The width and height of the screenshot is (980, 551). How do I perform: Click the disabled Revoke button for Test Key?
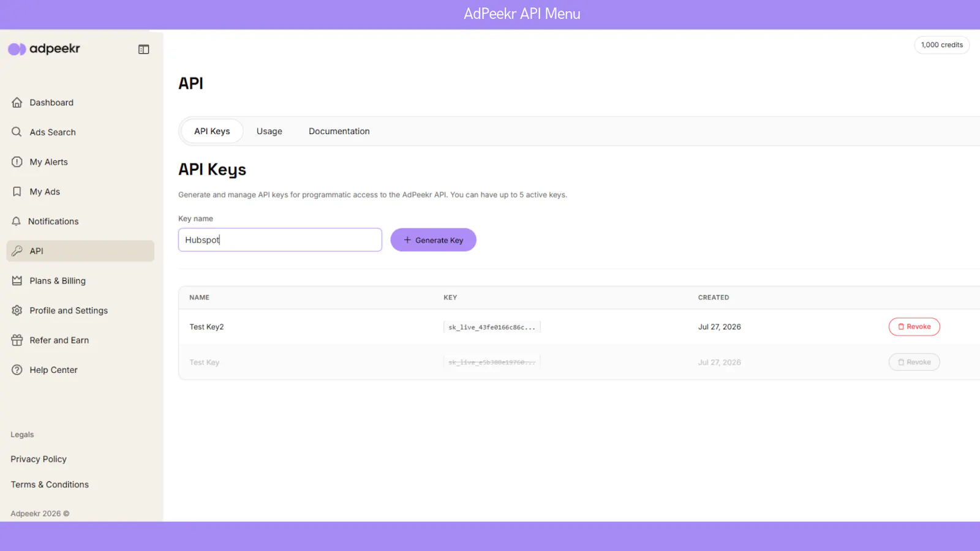click(x=914, y=362)
